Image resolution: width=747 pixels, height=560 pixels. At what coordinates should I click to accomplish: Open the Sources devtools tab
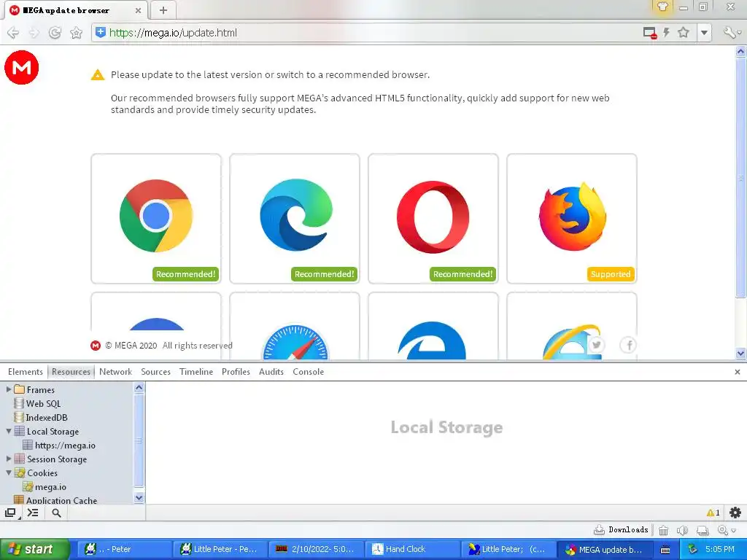coord(156,372)
